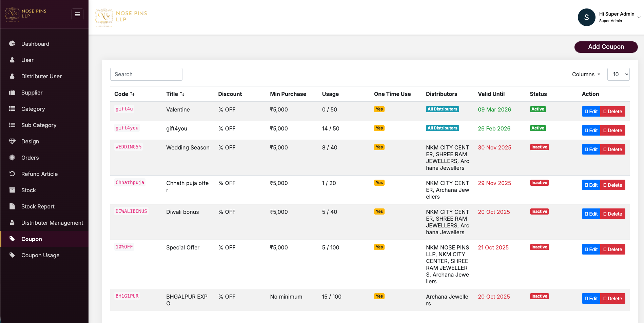The width and height of the screenshot is (644, 323).
Task: Click the Coupon Usage tag icon
Action: [12, 255]
